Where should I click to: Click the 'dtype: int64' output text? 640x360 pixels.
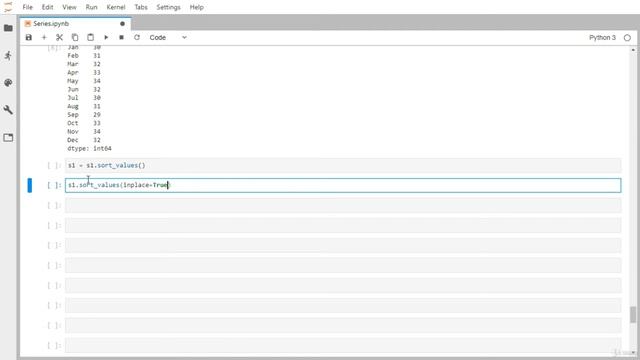tap(89, 149)
